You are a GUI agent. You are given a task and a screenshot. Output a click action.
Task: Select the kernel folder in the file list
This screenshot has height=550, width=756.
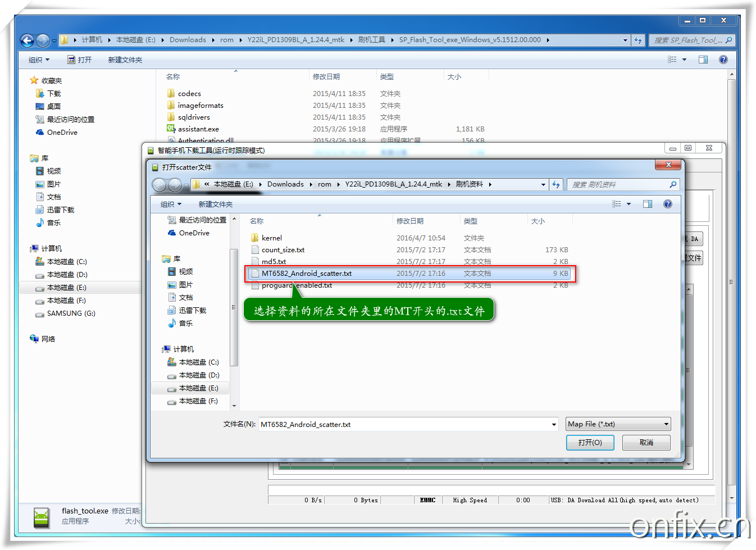coord(272,238)
